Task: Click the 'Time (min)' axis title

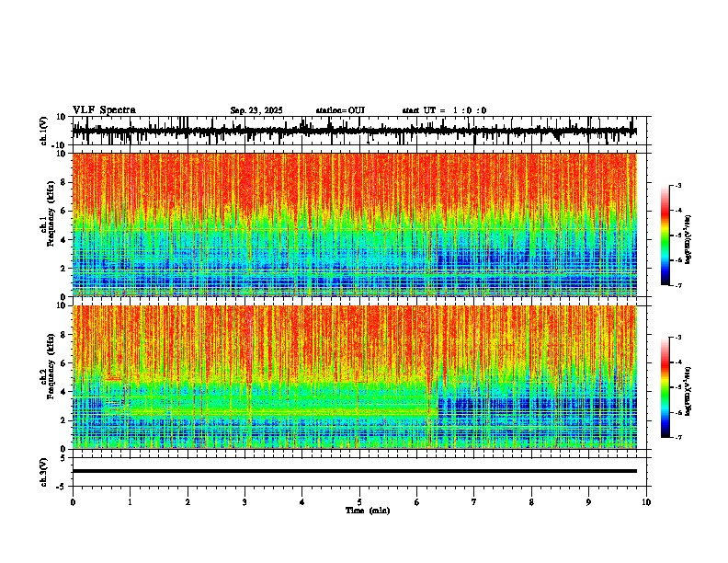Action: click(368, 511)
